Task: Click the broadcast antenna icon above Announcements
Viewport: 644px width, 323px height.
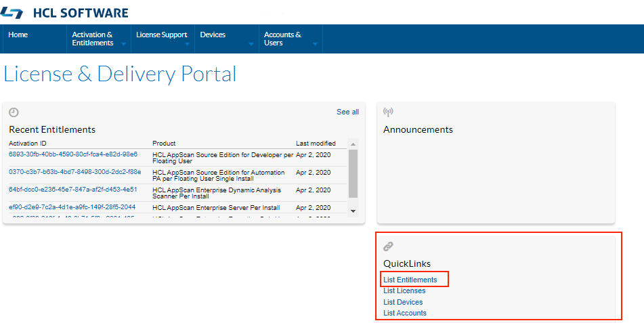Action: click(388, 112)
